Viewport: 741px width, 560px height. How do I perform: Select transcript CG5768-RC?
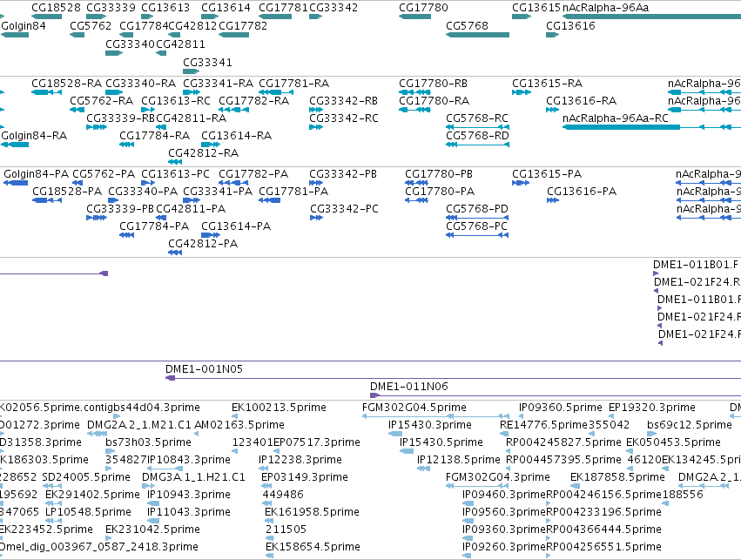[x=478, y=127]
